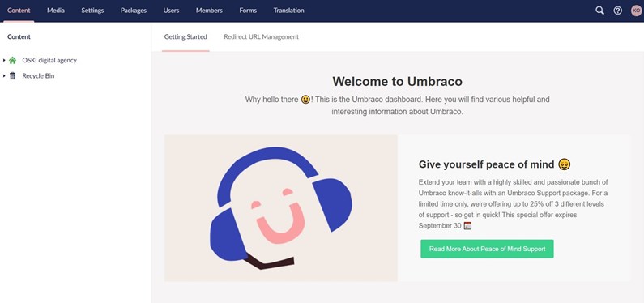Expand the Recycle Bin node
The height and width of the screenshot is (303, 644).
[4, 76]
